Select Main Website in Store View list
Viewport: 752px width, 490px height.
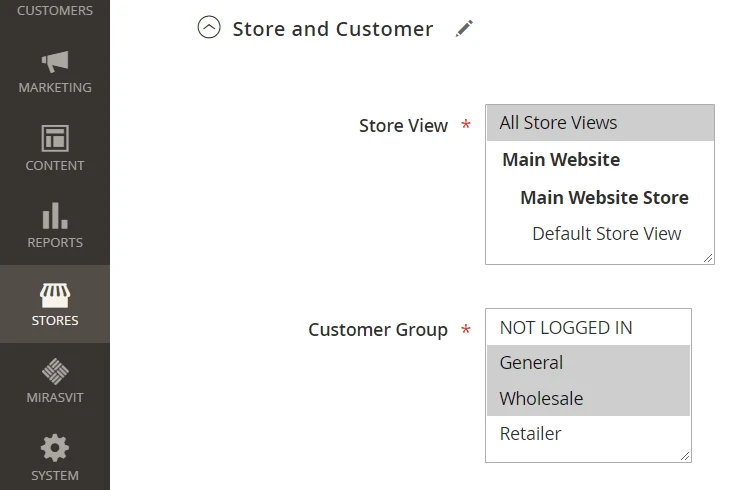561,160
